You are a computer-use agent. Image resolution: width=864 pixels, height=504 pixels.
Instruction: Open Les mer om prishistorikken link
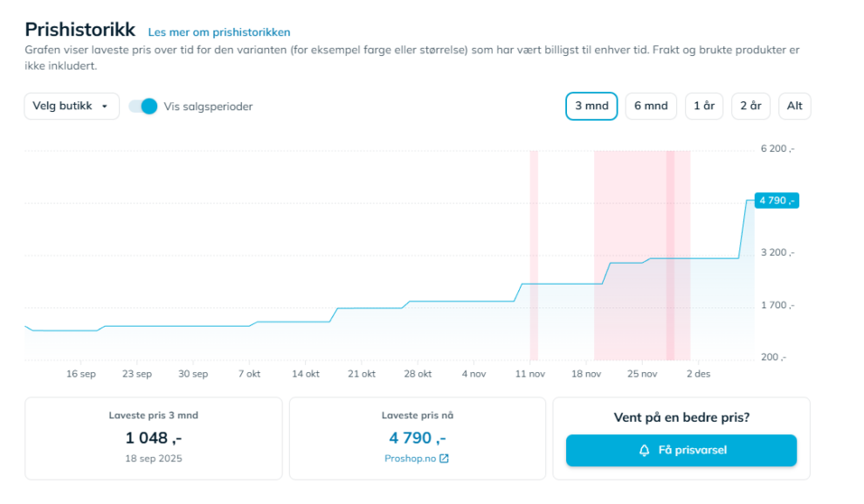pos(219,32)
